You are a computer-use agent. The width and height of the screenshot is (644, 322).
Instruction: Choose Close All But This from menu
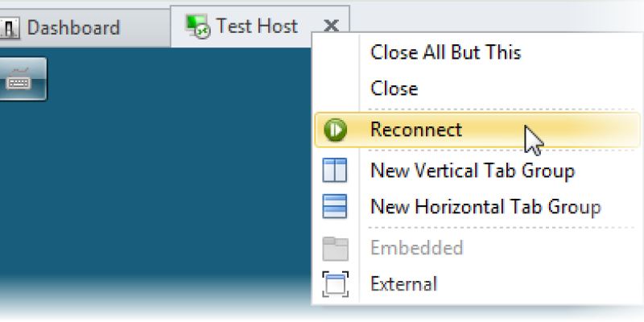point(445,53)
